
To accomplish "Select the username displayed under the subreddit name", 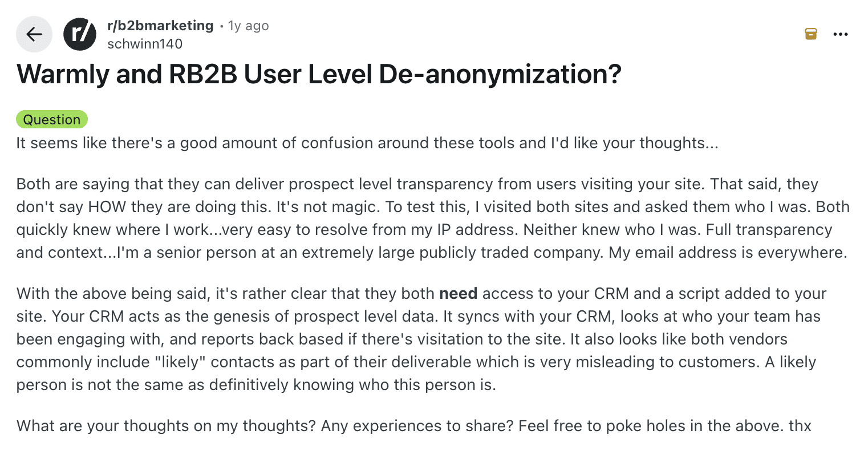I will [145, 43].
